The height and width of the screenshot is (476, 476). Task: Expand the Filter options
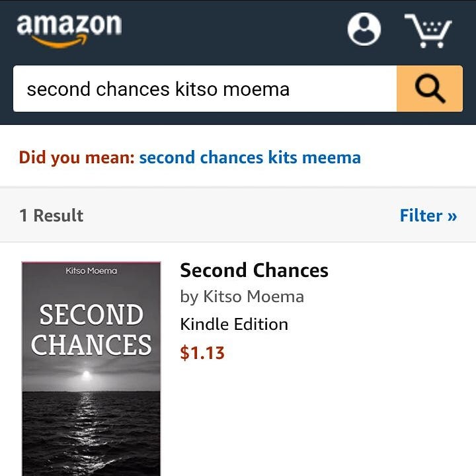(x=428, y=216)
